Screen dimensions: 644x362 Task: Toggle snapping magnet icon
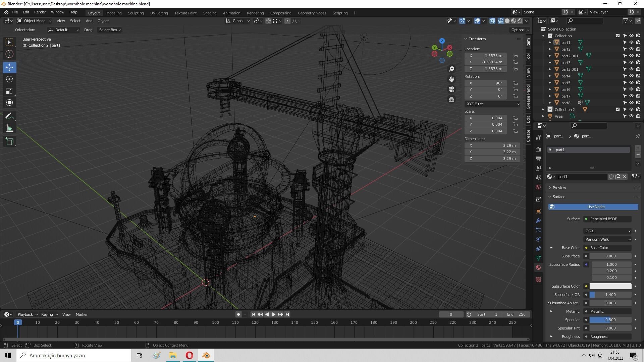tap(268, 21)
